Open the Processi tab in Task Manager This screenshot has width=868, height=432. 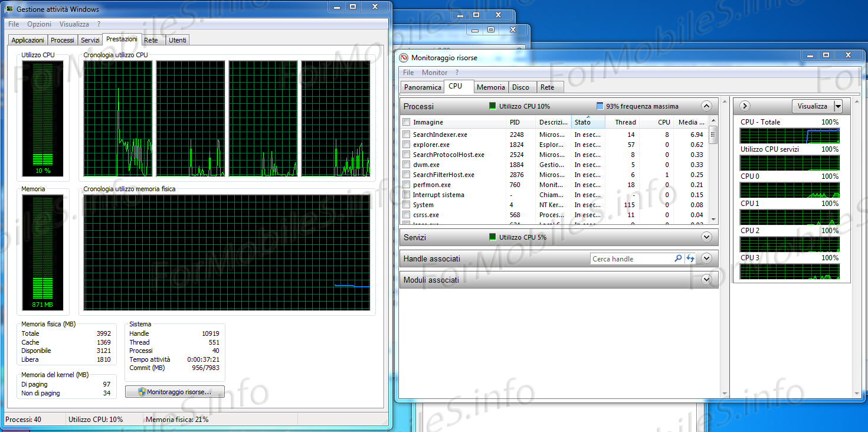coord(62,40)
